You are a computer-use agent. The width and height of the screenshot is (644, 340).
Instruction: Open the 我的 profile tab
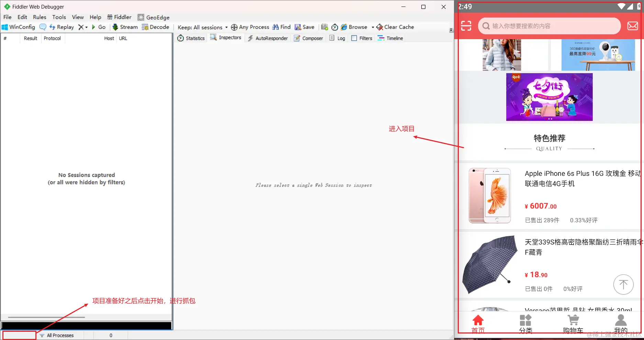[621, 324]
